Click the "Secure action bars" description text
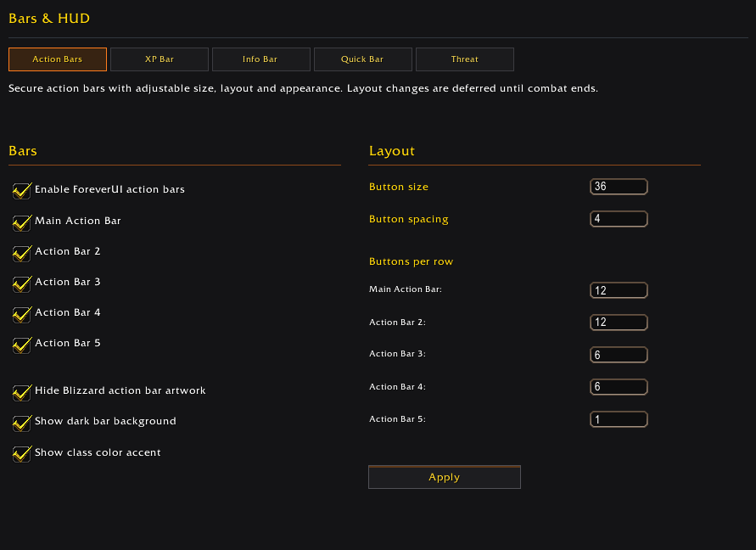 click(x=303, y=88)
